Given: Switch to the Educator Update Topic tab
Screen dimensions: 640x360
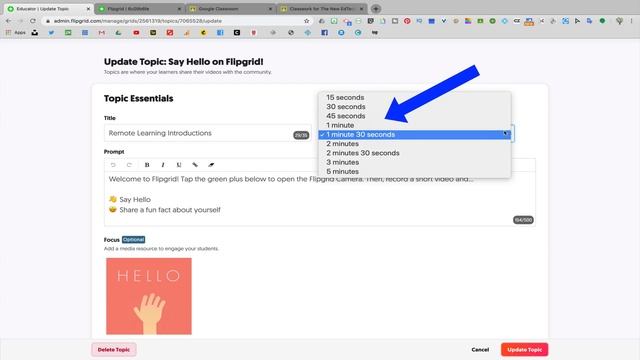Looking at the screenshot, I should pyautogui.click(x=48, y=9).
